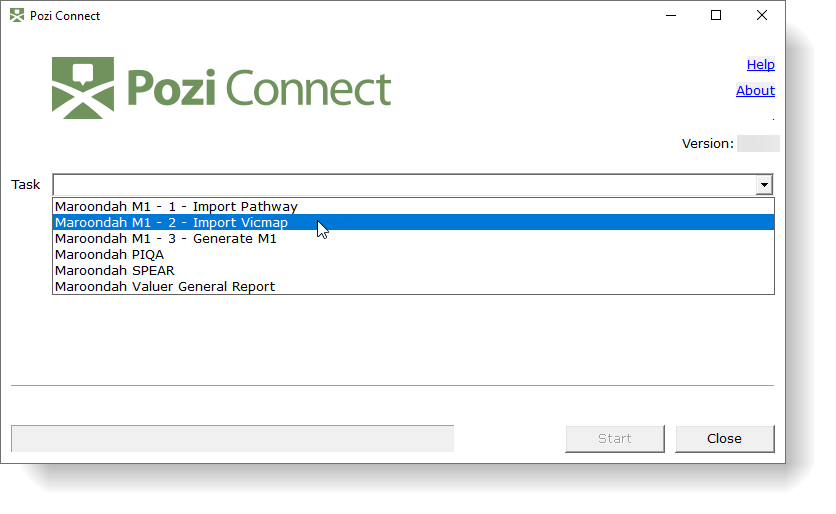Click the large Pozi Connect logo

pos(222,89)
